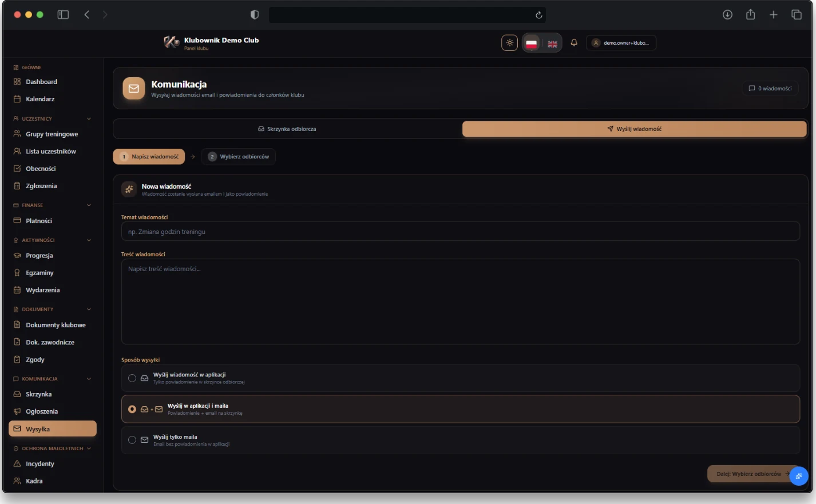Image resolution: width=816 pixels, height=504 pixels.
Task: Collapse the Uczestnicy sidebar section
Action: click(x=89, y=119)
